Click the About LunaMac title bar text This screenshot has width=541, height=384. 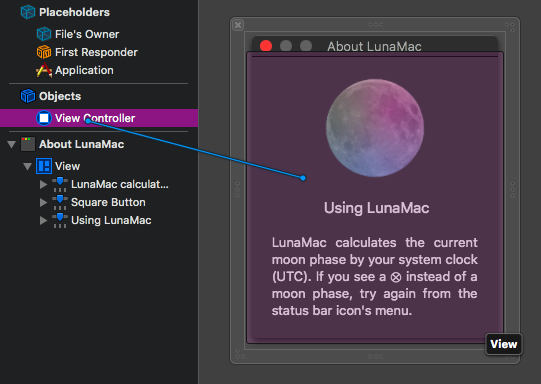tap(374, 47)
